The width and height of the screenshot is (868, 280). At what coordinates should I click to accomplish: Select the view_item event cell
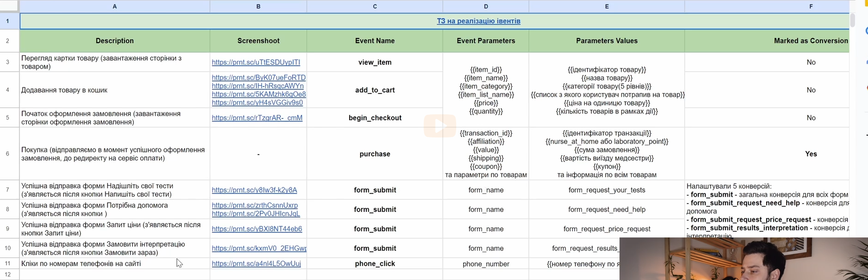pos(375,62)
